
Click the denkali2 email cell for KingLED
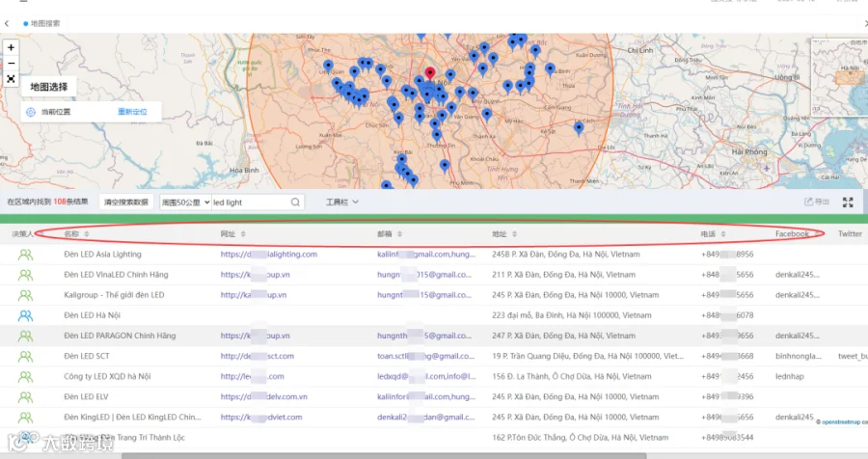pos(425,417)
